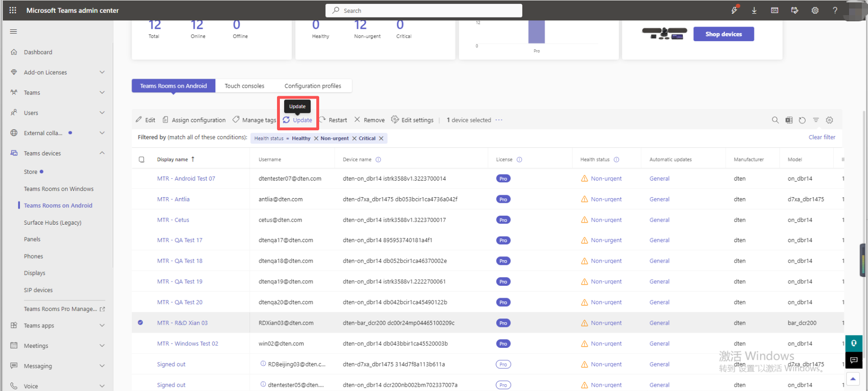Open the Help question mark icon

click(835, 10)
